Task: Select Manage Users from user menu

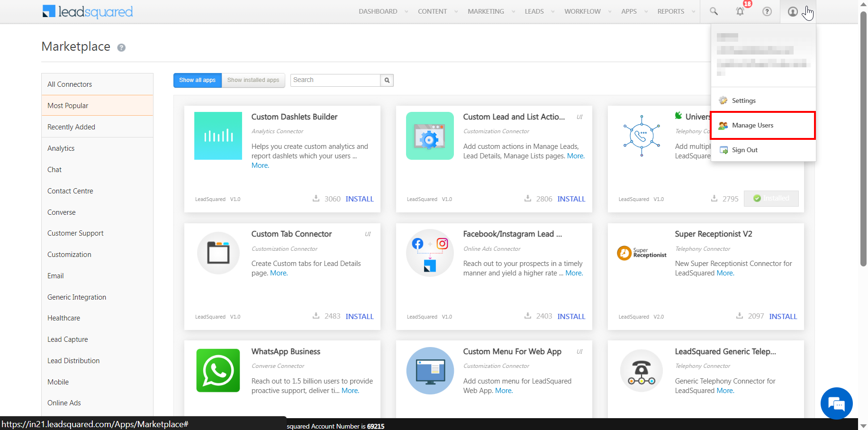Action: coord(763,126)
